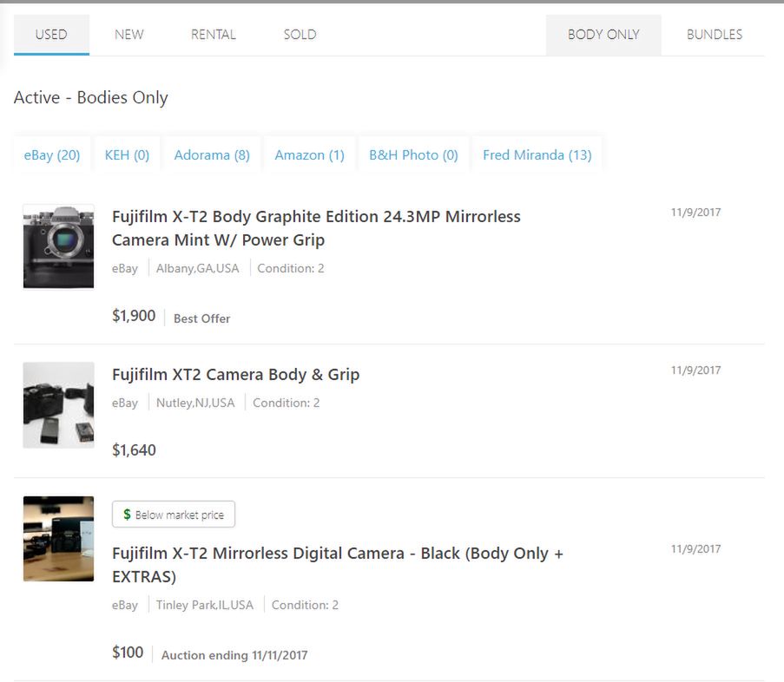Click the $1,640 price
This screenshot has height=682, width=784.
[x=134, y=450]
